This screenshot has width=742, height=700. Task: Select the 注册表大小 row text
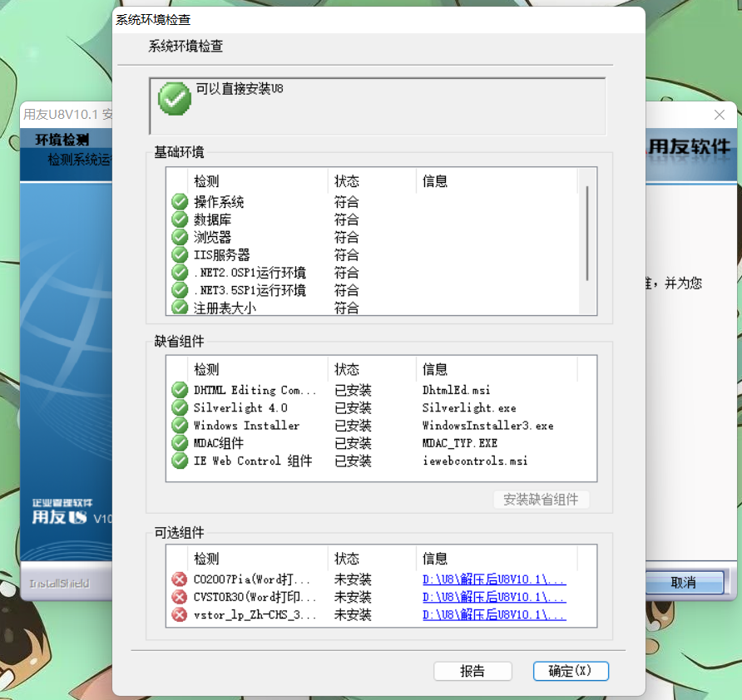225,308
